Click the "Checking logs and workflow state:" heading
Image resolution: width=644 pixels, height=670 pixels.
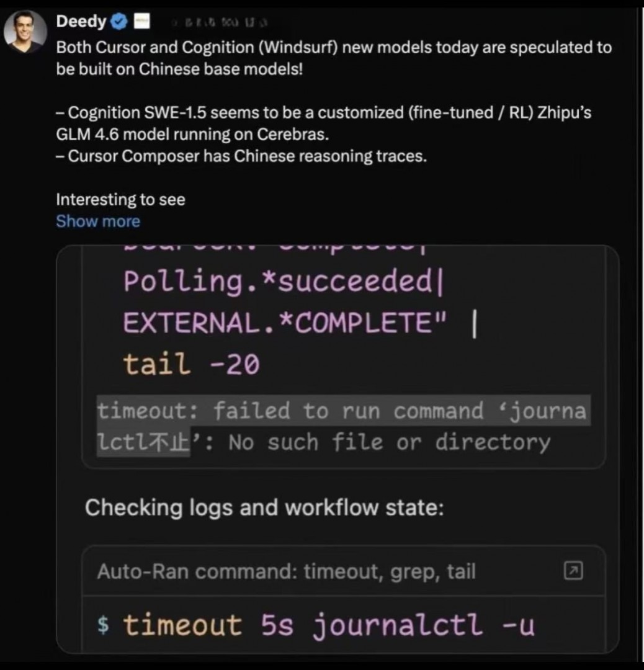(x=264, y=508)
